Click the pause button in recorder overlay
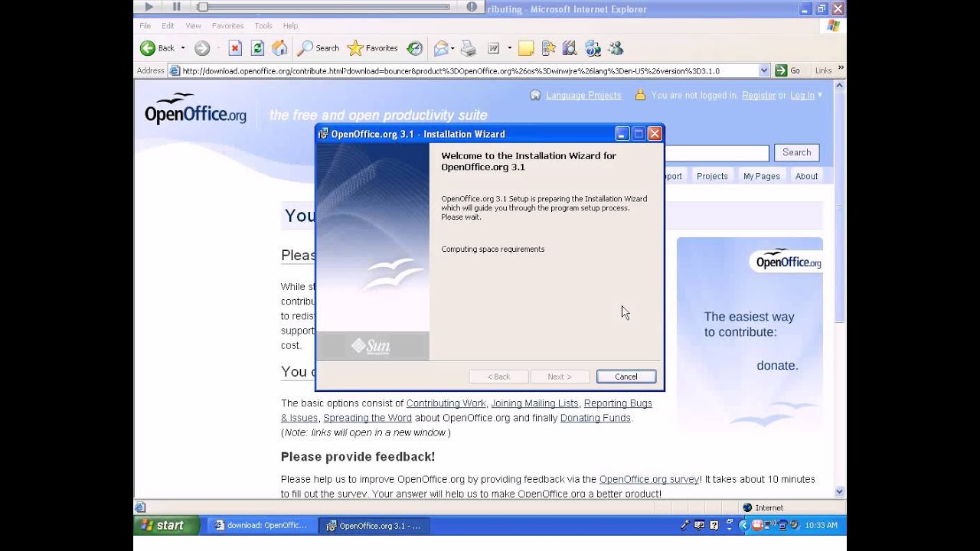This screenshot has width=980, height=551. [x=176, y=7]
